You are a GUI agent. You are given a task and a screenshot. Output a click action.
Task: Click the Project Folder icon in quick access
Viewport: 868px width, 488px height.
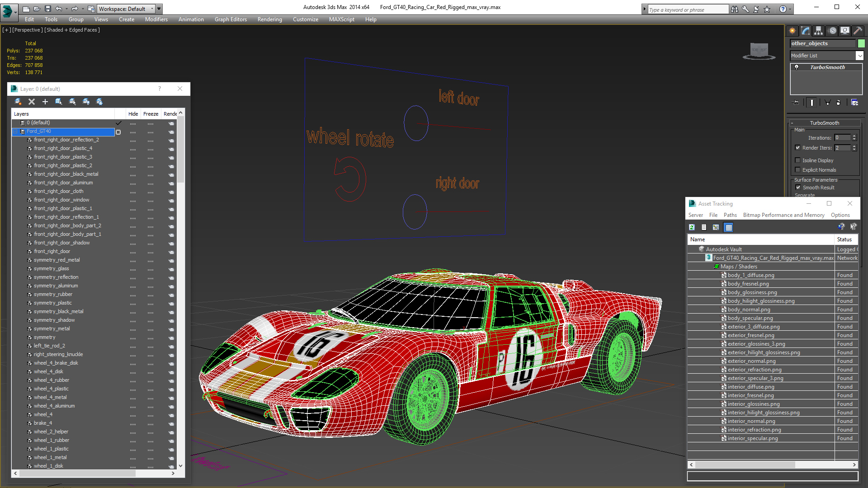coord(91,9)
